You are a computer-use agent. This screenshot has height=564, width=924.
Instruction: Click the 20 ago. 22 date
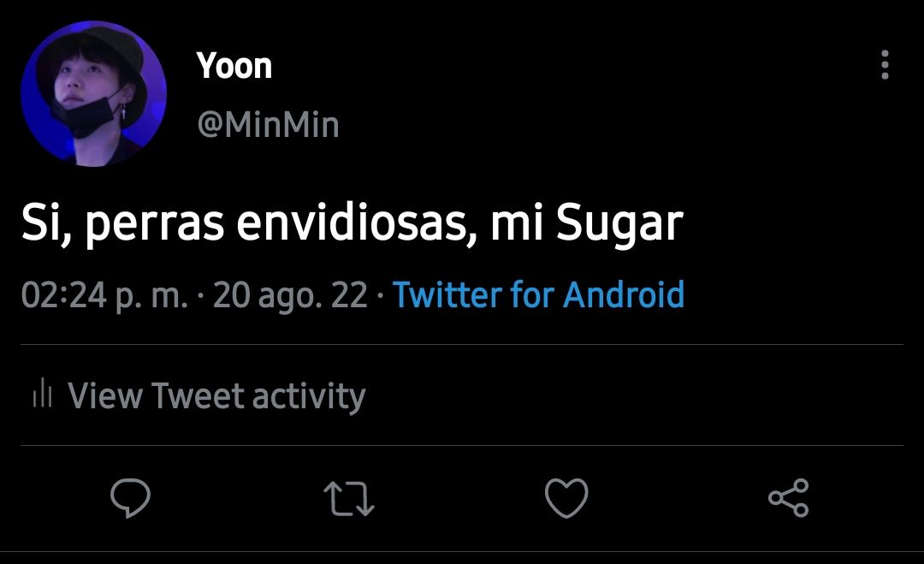point(290,295)
